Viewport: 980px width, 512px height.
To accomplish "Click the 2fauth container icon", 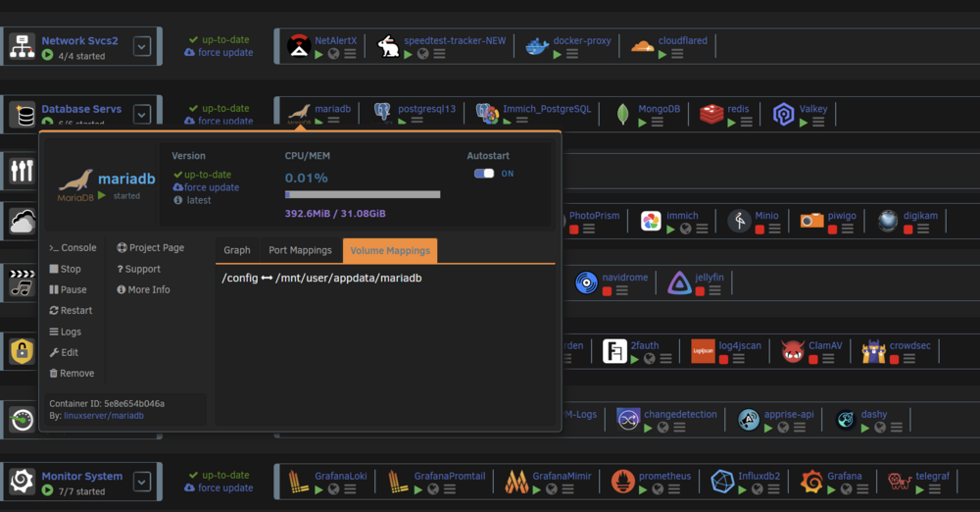I will (614, 351).
